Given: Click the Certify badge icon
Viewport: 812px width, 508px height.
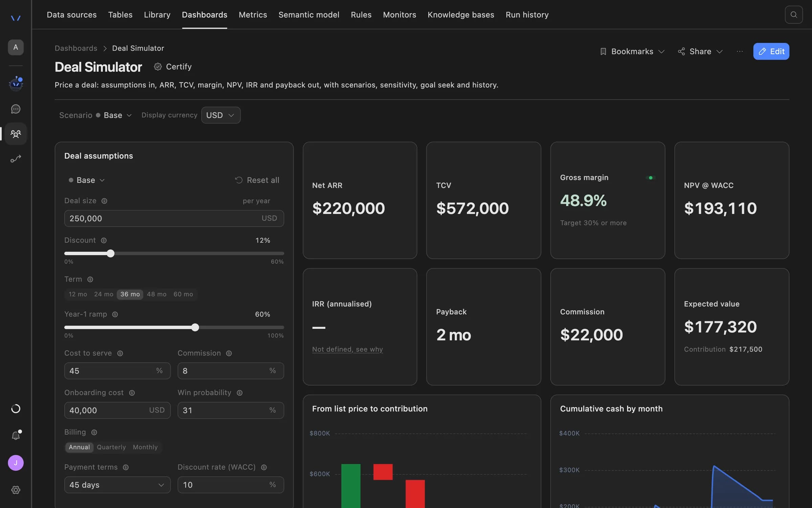Looking at the screenshot, I should tap(158, 67).
